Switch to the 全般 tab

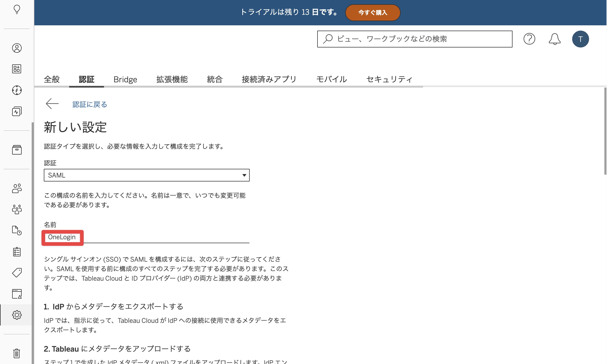click(52, 79)
